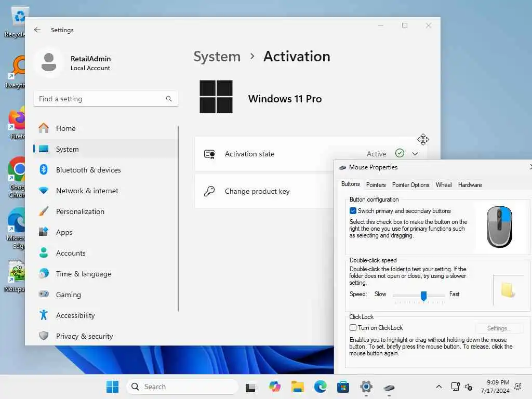Go back with the Settings back arrow
Screen dimensions: 532x399
(37, 30)
